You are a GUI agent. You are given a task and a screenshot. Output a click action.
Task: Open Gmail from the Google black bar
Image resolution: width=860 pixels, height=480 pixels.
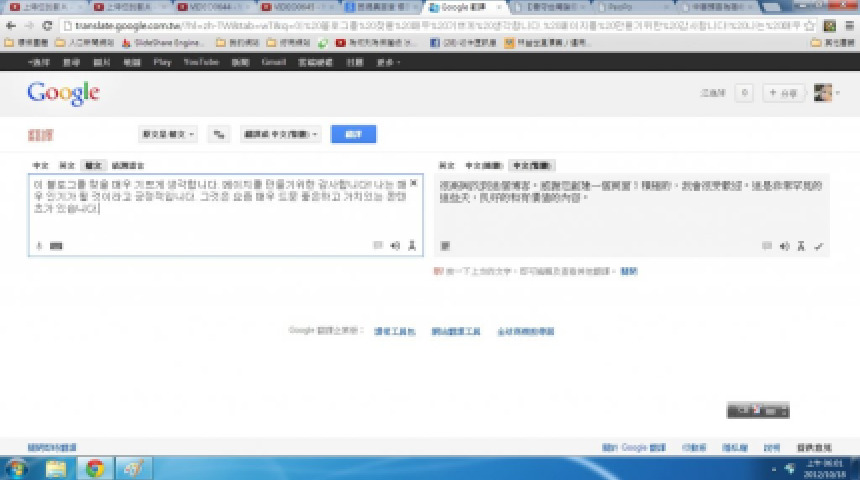click(273, 62)
